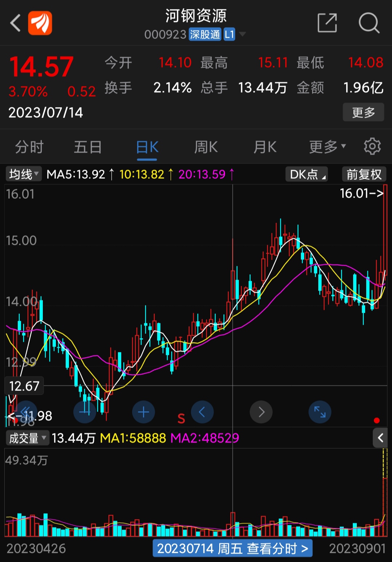The image size is (392, 562).
Task: Open chart settings gear icon
Action: (x=372, y=147)
